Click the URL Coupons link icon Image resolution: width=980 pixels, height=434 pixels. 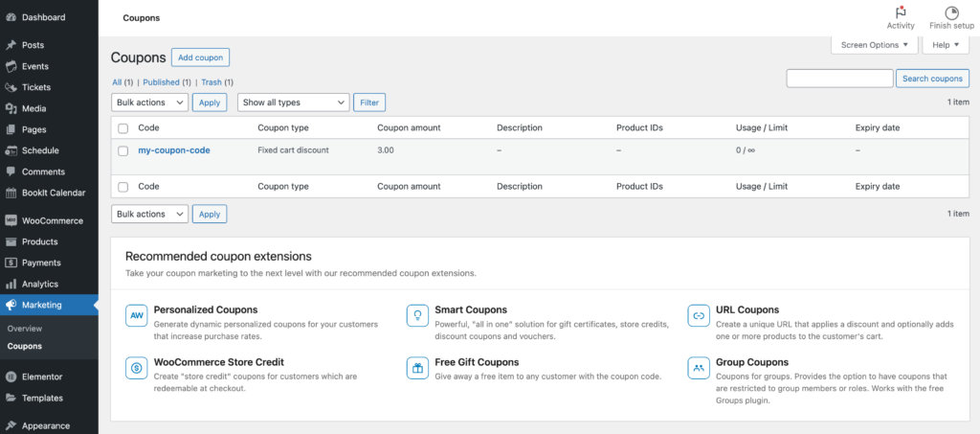coord(699,316)
